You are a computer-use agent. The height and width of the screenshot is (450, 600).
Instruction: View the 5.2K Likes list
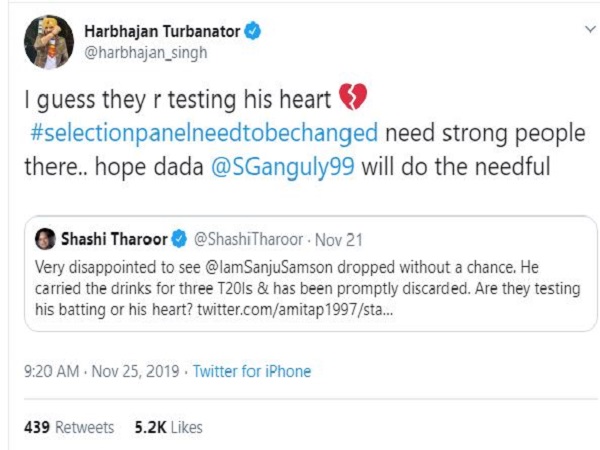pyautogui.click(x=168, y=427)
